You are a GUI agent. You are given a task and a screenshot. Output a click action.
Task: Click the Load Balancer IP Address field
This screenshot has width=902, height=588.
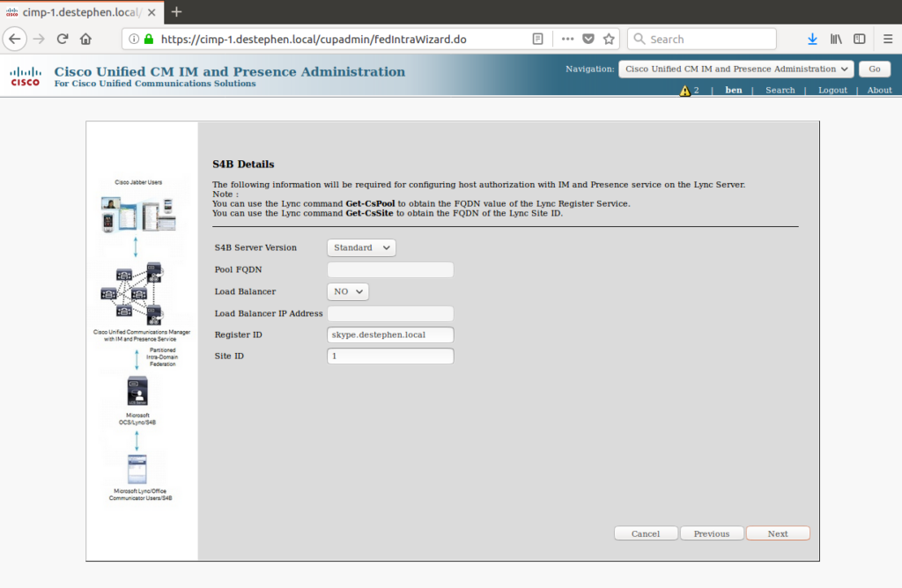coord(390,313)
